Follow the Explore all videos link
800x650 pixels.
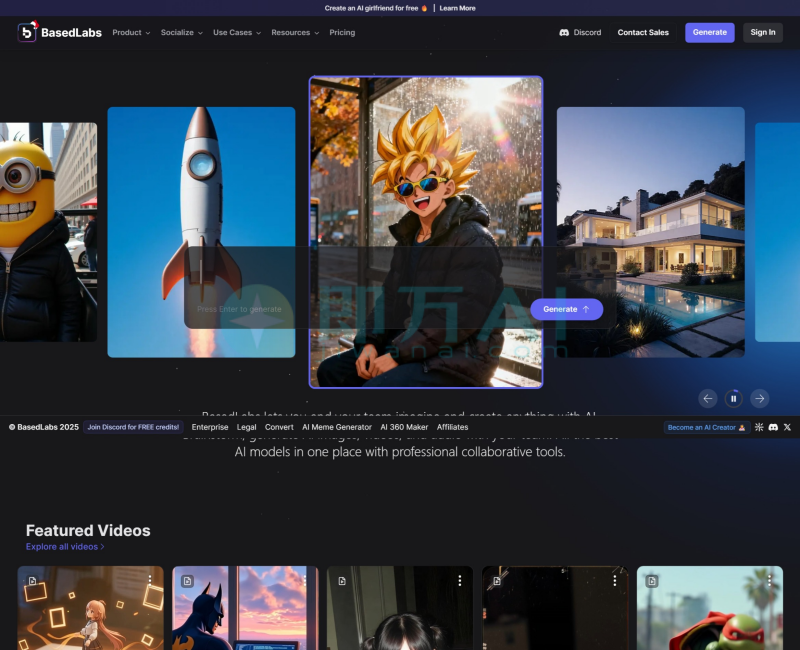coord(65,547)
